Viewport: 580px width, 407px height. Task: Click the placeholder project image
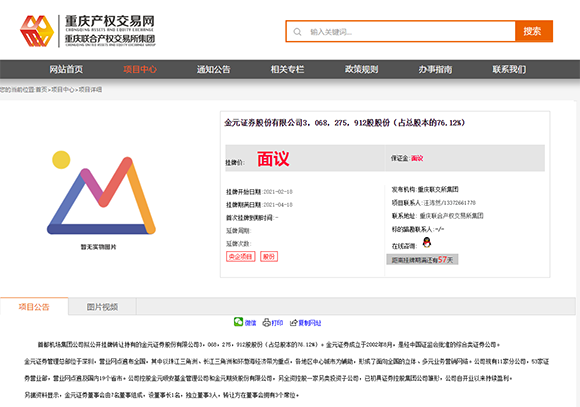click(x=101, y=192)
